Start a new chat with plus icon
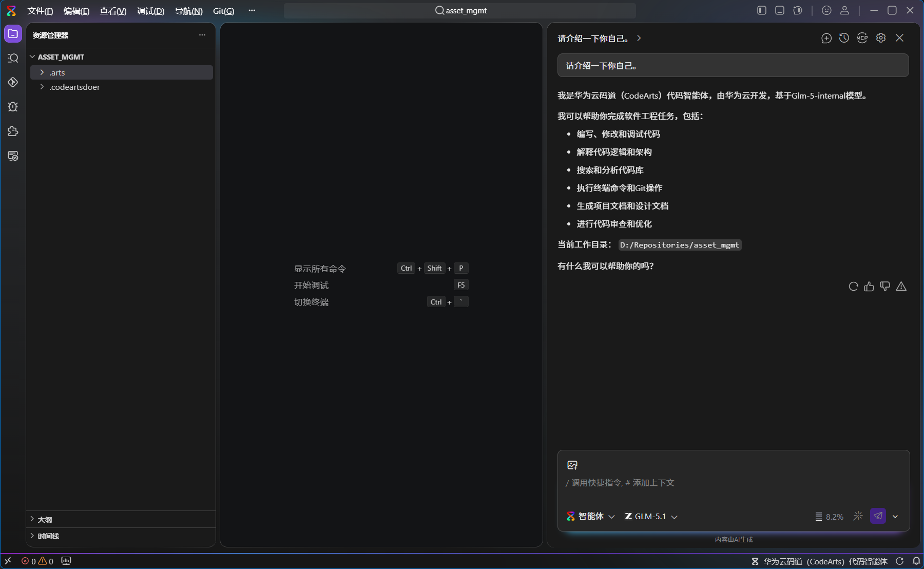Image resolution: width=924 pixels, height=569 pixels. click(x=826, y=38)
